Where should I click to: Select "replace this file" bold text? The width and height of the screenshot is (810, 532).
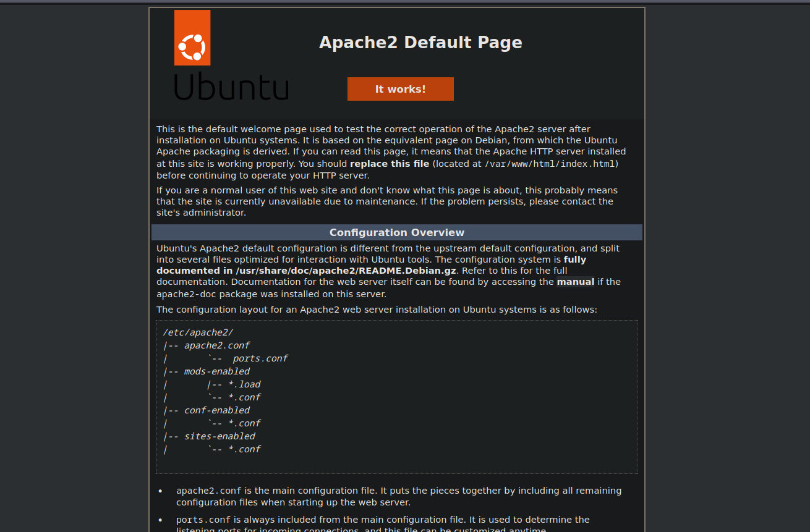click(x=390, y=164)
